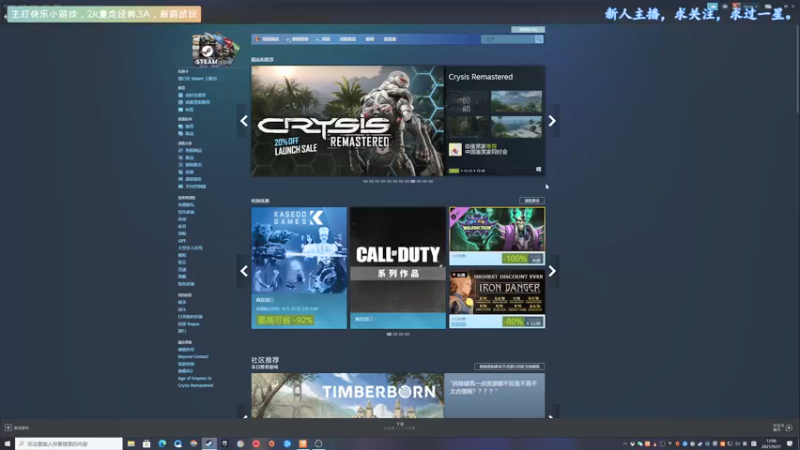Click the taskbar clock showing 12:06
The width and height of the screenshot is (800, 450).
[x=771, y=444]
